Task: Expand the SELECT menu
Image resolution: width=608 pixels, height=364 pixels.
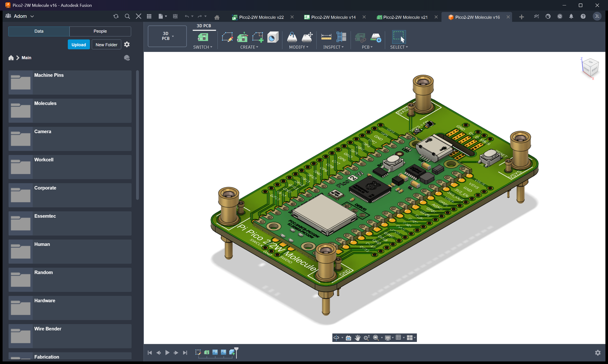Action: pos(399,47)
